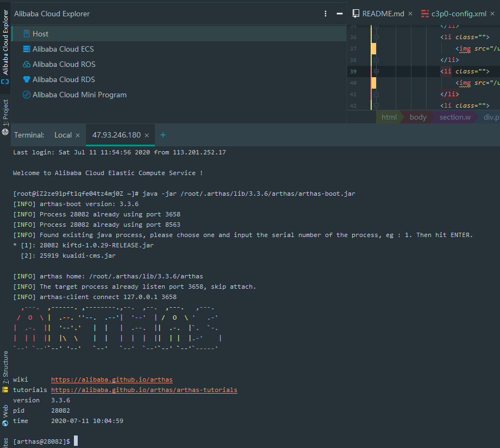
Task: Add a new terminal session tab
Action: click(x=162, y=135)
